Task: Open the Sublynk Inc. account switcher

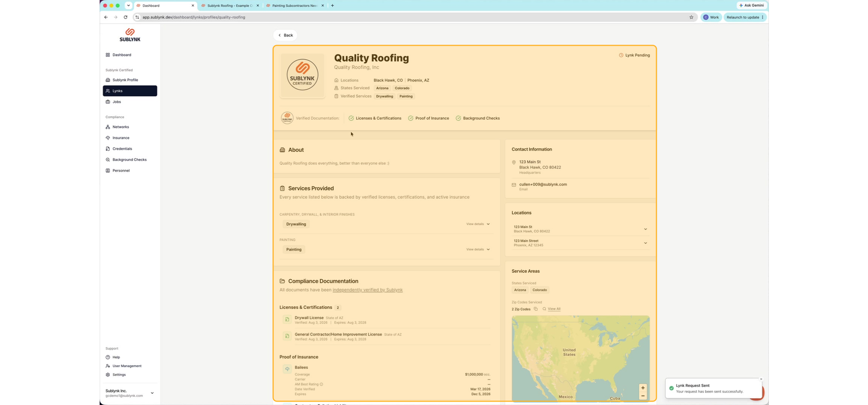Action: (130, 393)
